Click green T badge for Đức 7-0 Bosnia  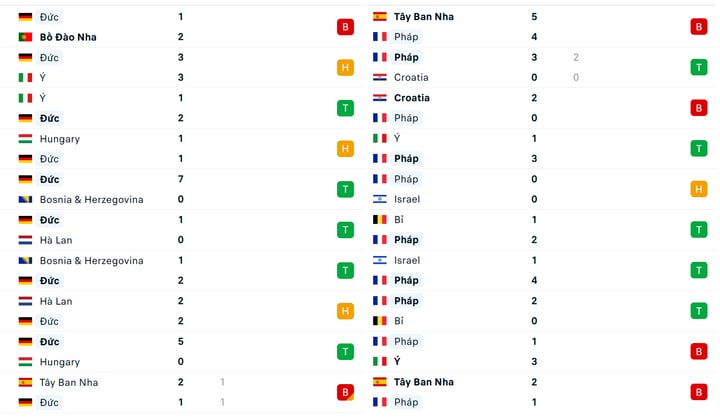click(345, 189)
